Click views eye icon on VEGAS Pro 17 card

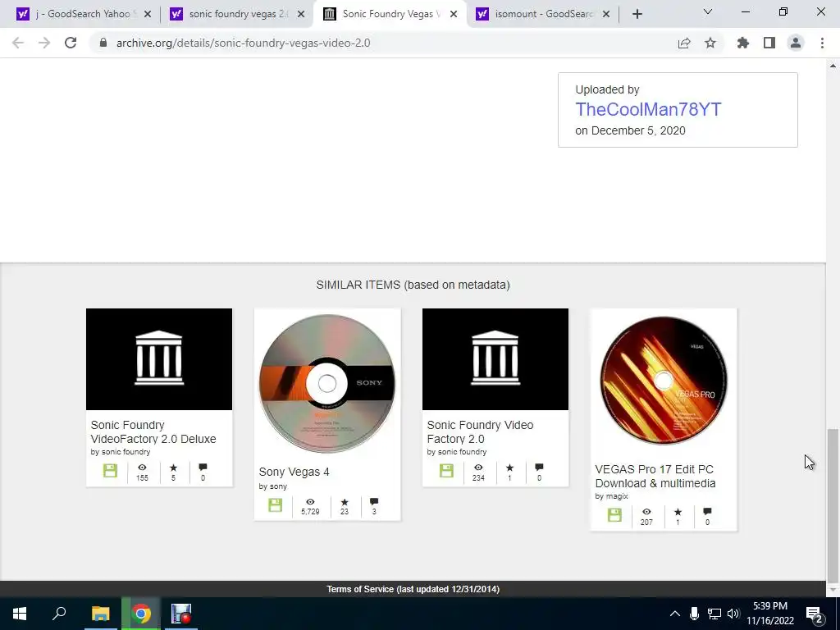646,512
